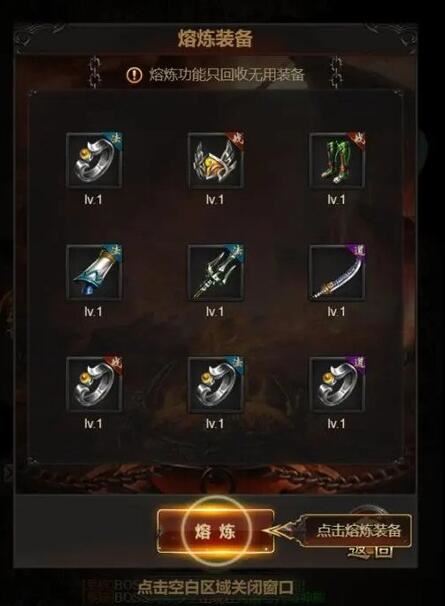
Task: Click the red warrior tag on the helmet
Action: coord(236,140)
